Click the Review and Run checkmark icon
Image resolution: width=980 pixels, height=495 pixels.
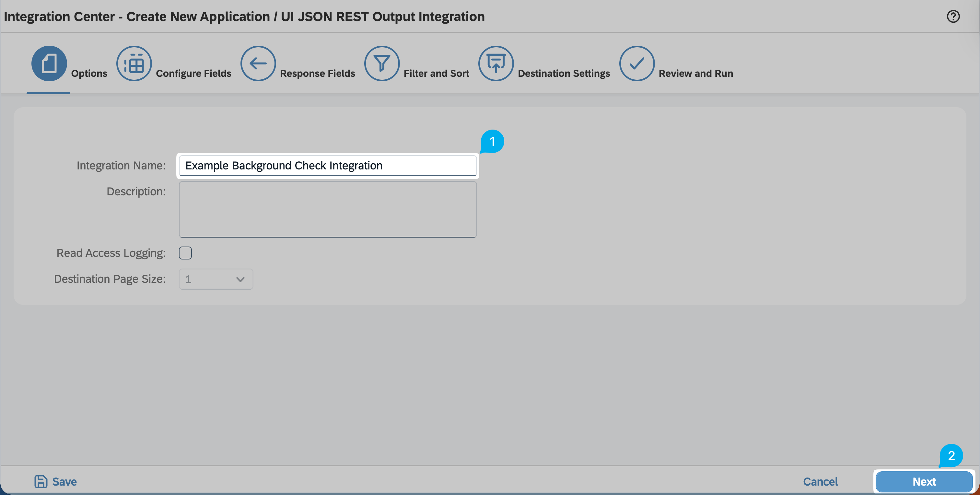click(x=636, y=63)
